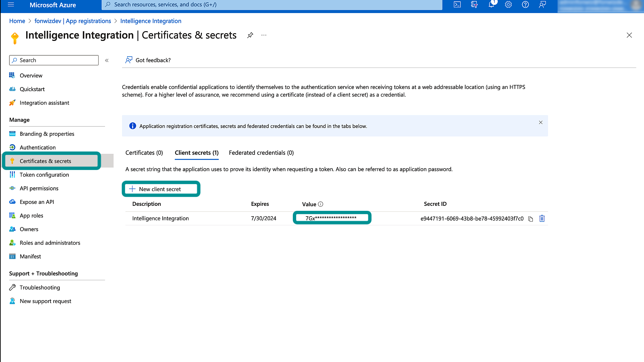This screenshot has height=362, width=644.
Task: Open directories and subscriptions filter icon
Action: tap(474, 5)
